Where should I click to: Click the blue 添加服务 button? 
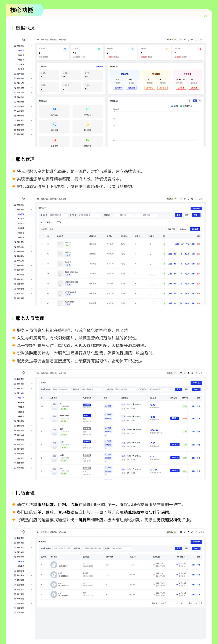(x=196, y=209)
